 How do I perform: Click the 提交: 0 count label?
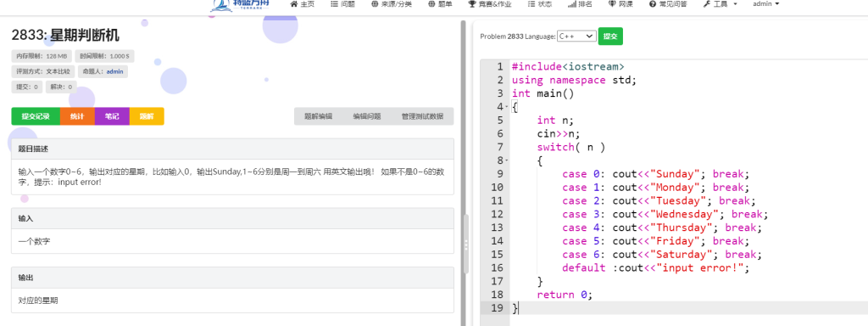(27, 87)
